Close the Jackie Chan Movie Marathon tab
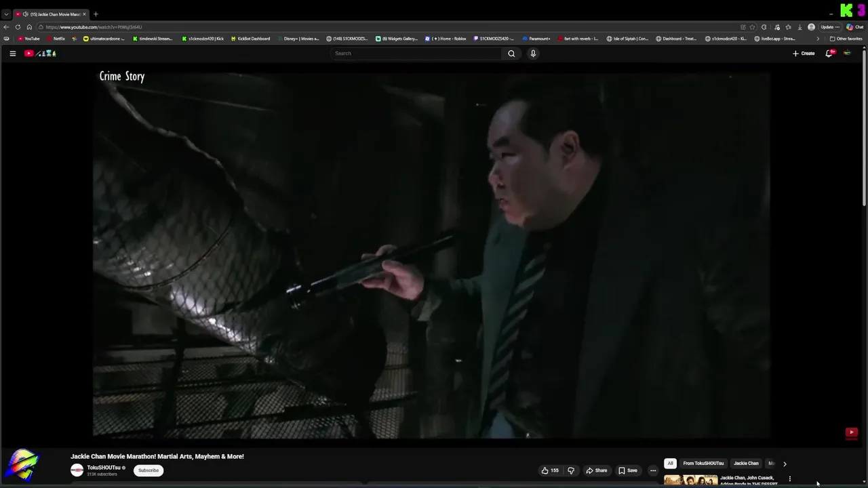868x488 pixels. coord(84,14)
